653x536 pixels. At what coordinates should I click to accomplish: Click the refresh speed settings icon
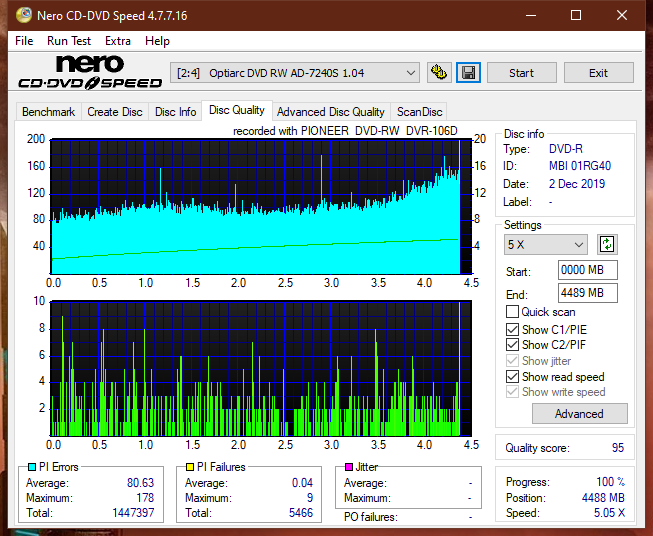(607, 244)
